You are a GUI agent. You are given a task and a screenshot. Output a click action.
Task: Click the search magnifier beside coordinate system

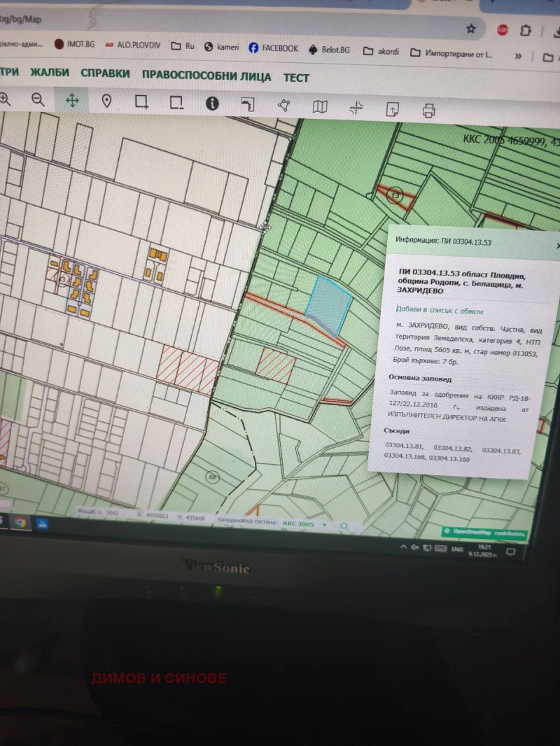coord(344,523)
